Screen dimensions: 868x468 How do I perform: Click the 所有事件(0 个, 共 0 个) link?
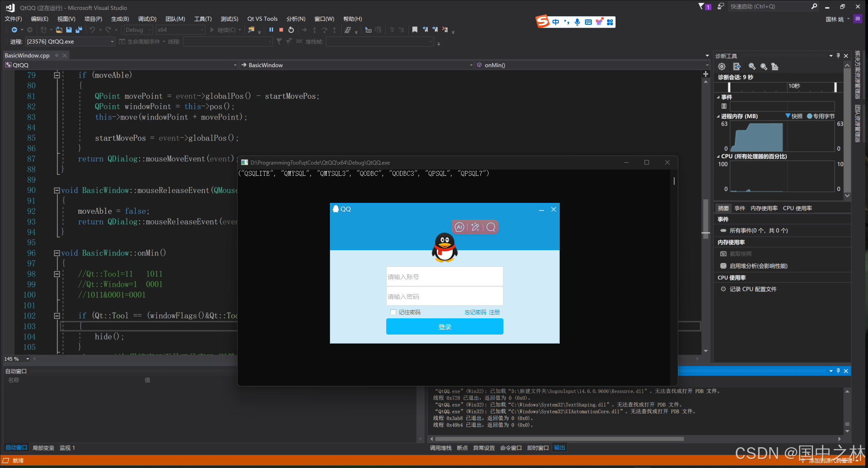pos(758,230)
